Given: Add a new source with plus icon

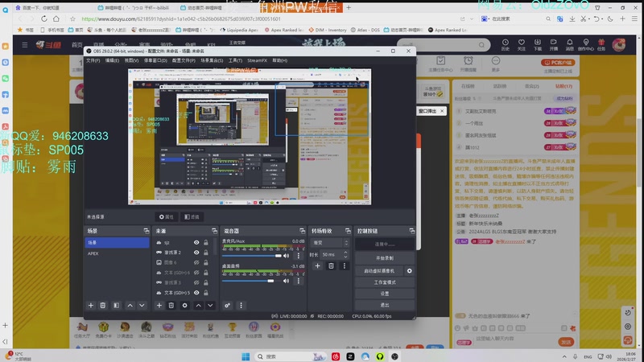Looking at the screenshot, I should point(159,306).
